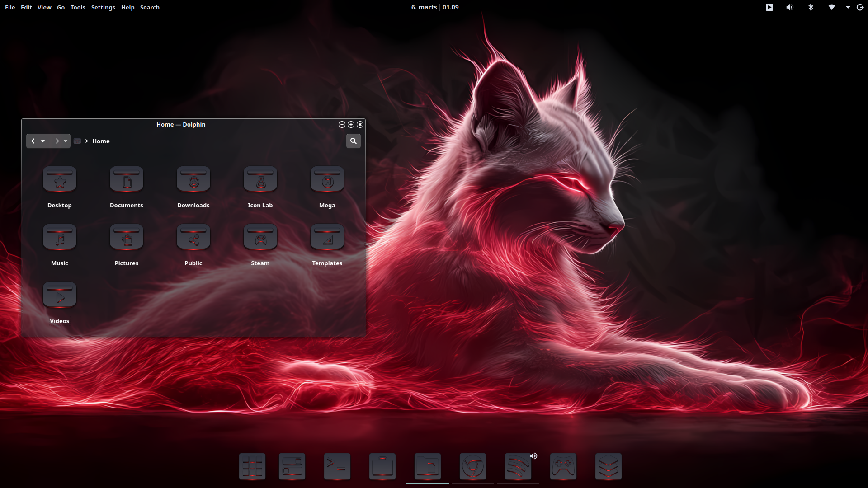Viewport: 868px width, 488px height.
Task: Expand the back history dropdown arrow
Action: pyautogui.click(x=43, y=141)
